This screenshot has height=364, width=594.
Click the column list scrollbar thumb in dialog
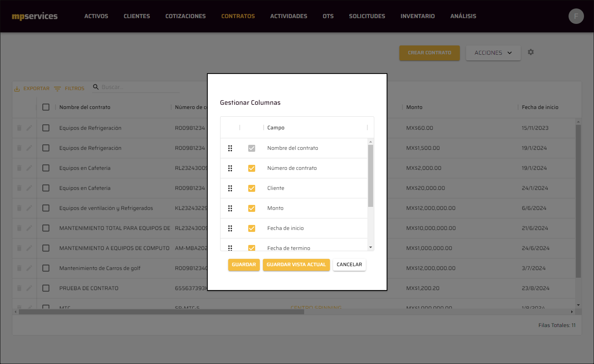(370, 176)
